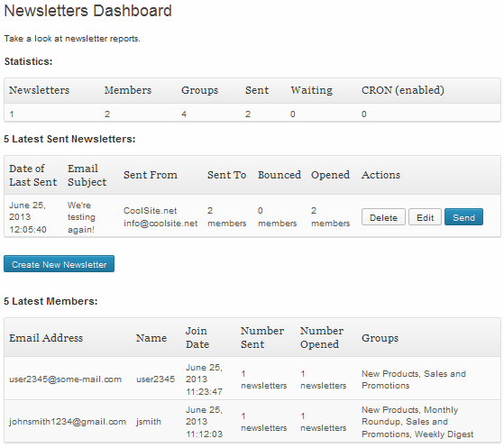Click the Waiting count value 0
Screen dimensions: 504x448
[x=293, y=114]
